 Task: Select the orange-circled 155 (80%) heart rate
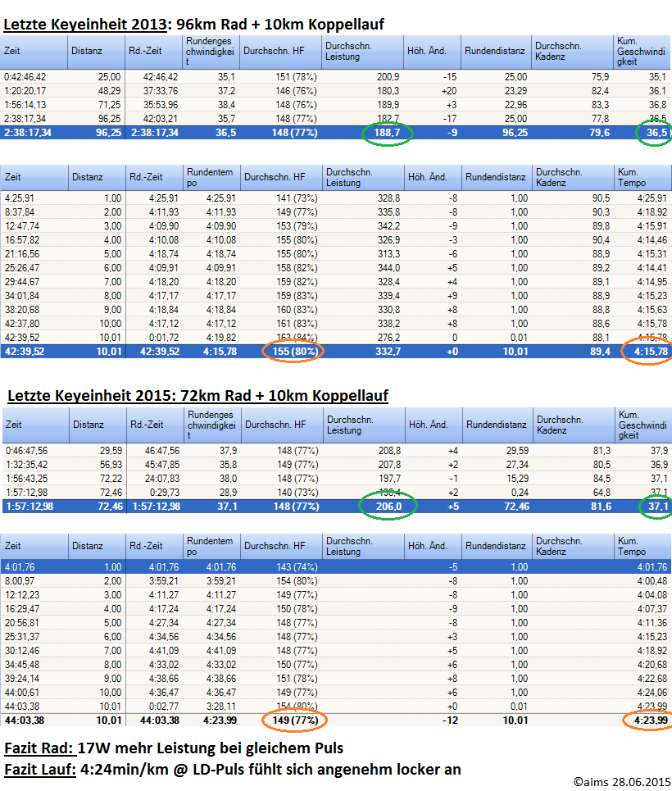point(293,351)
